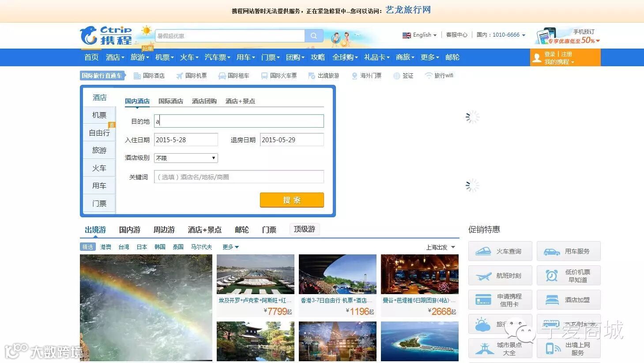644x363 pixels.
Task: Open 攻略 in the navigation bar
Action: (x=318, y=57)
